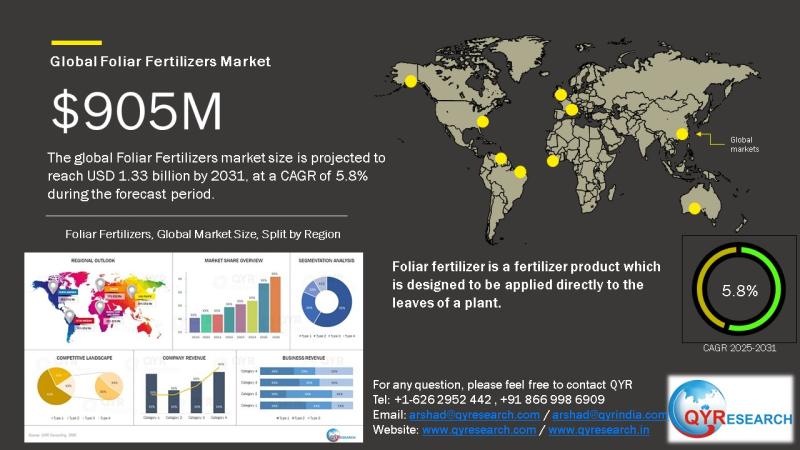Click the "Global Foliar Fertilizers Market" title
The height and width of the screenshot is (450, 800).
coord(160,61)
